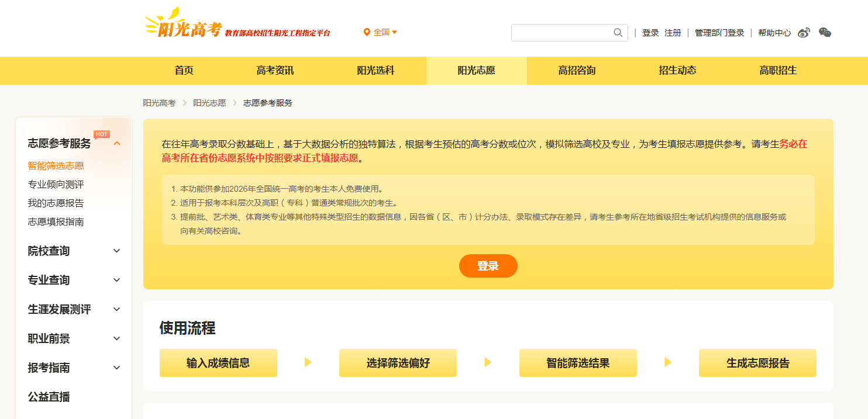Click the location pin icon beside 全国
Image resolution: width=868 pixels, height=419 pixels.
tap(367, 32)
